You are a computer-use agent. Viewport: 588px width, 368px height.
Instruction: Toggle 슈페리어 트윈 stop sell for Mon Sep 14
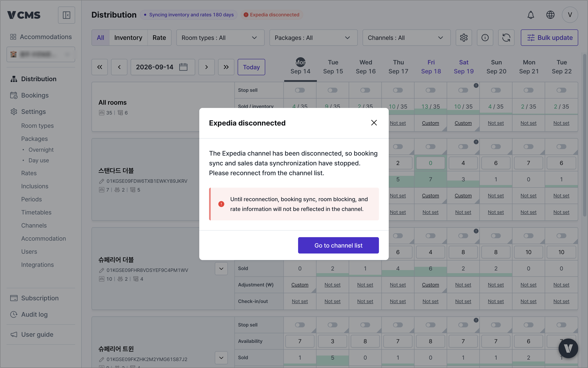(x=300, y=325)
